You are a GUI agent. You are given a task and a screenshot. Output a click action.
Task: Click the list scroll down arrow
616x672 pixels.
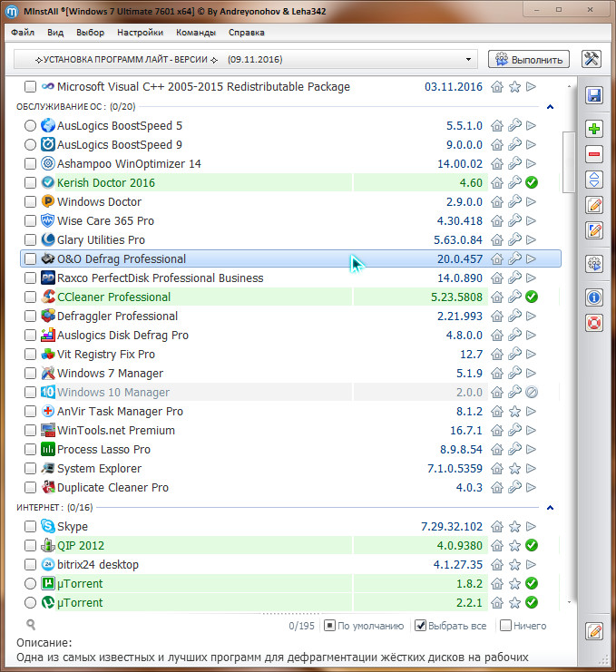569,602
